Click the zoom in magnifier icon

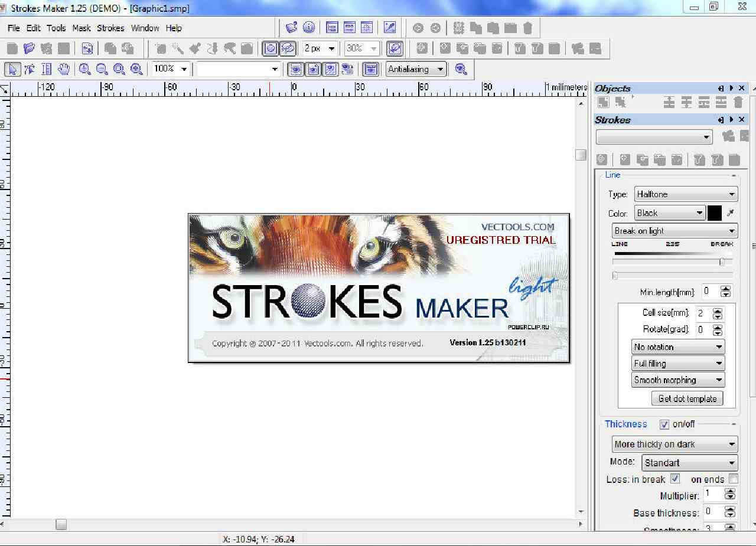[85, 69]
